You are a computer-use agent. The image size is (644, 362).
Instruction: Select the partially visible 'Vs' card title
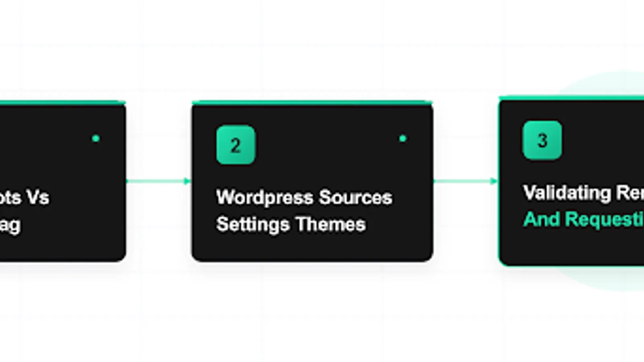[24, 211]
